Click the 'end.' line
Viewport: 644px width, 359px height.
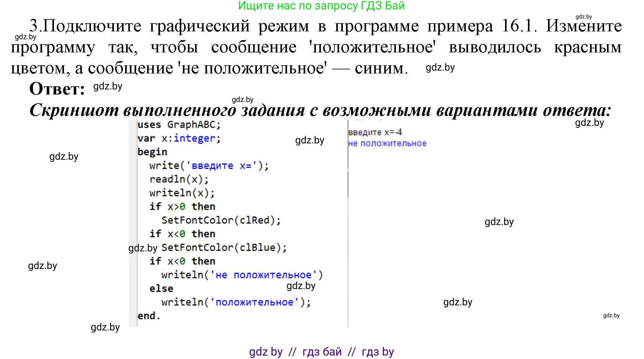click(149, 316)
